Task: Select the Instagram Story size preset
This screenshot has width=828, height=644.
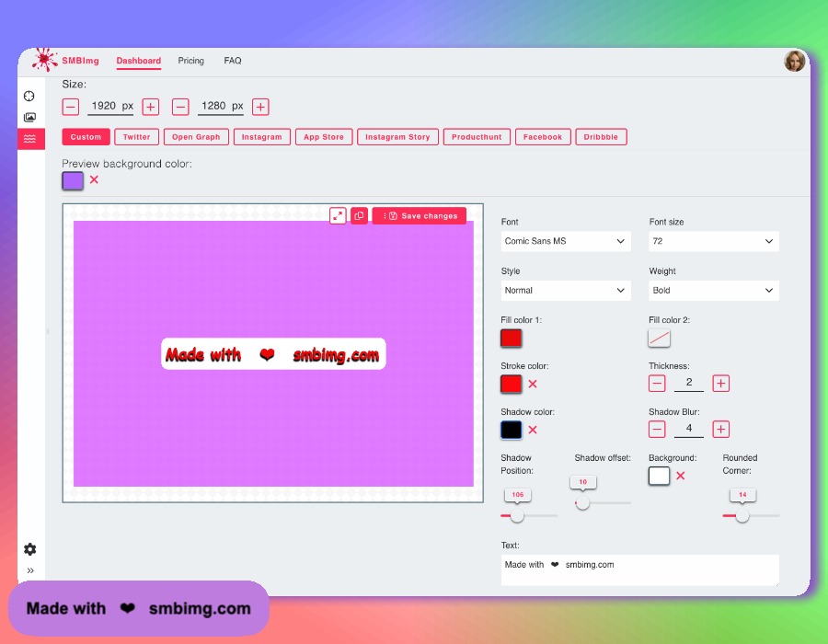Action: tap(397, 137)
